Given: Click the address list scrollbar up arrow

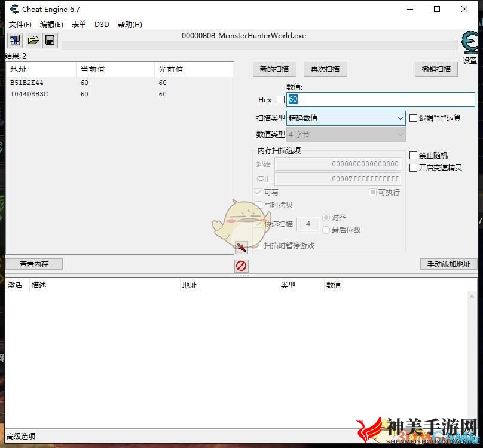Looking at the screenshot, I should click(472, 297).
